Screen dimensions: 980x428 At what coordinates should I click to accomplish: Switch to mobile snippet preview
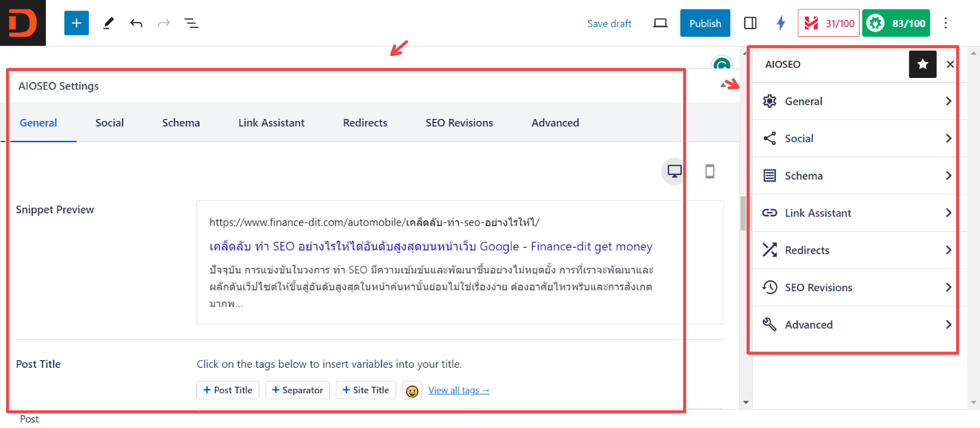tap(710, 171)
